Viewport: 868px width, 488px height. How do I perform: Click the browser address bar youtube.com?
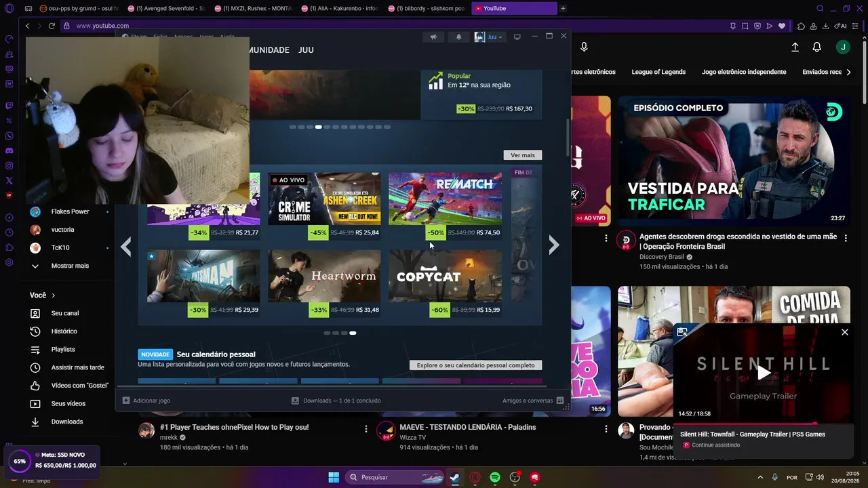(x=103, y=26)
